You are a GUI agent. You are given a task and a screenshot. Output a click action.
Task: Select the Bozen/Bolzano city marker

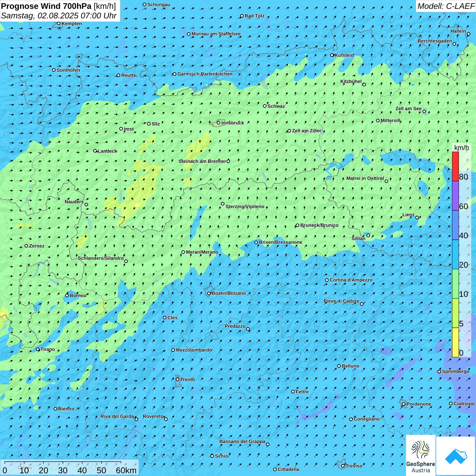[209, 293]
